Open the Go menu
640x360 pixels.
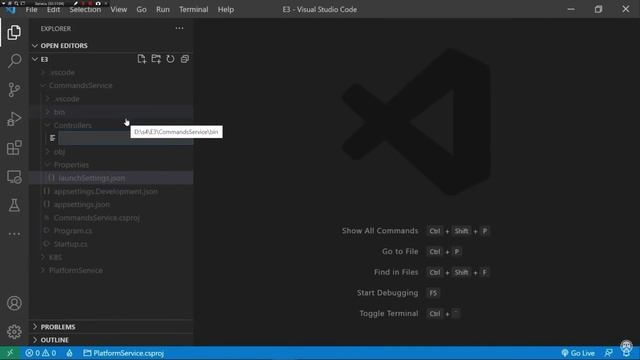tap(141, 9)
